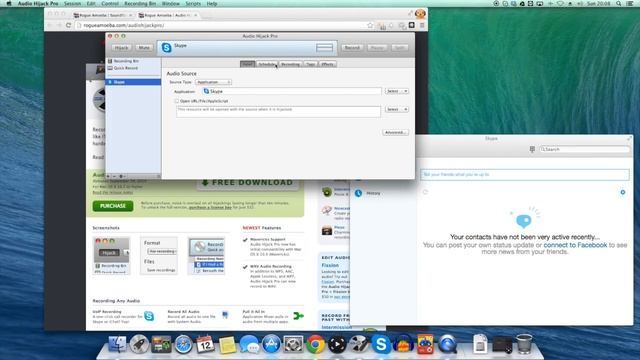Switch to the Recording tab
Image resolution: width=640 pixels, height=360 pixels.
pyautogui.click(x=291, y=64)
